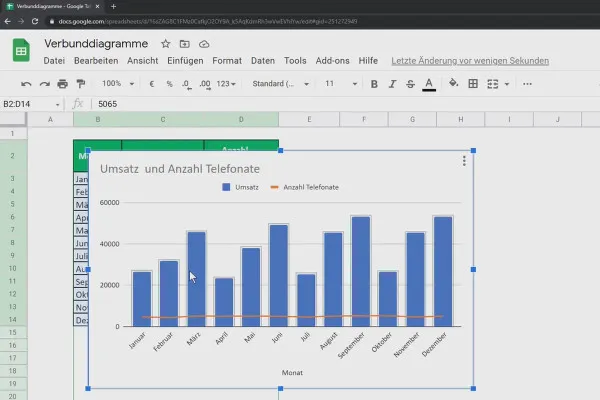Click the redo arrow in toolbar
This screenshot has height=400, width=600.
(43, 84)
